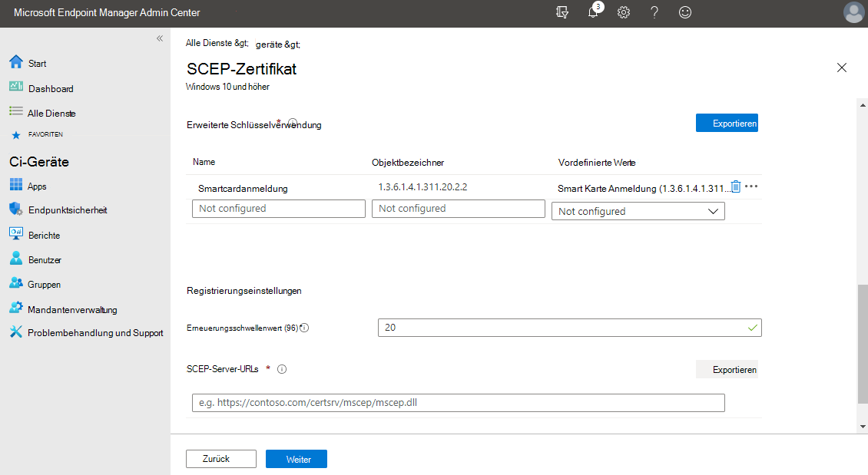This screenshot has height=475, width=868.
Task: Expand the Vordefinierte Werte dropdown
Action: pos(638,211)
